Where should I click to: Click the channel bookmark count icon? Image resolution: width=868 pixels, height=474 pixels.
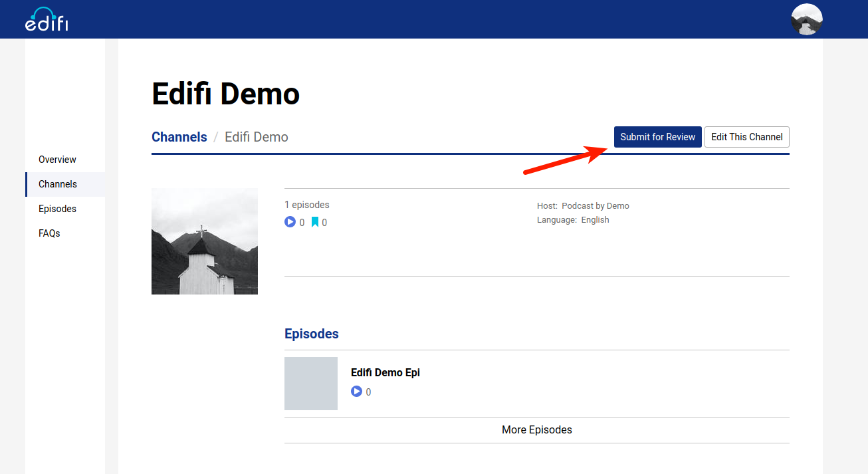point(315,222)
